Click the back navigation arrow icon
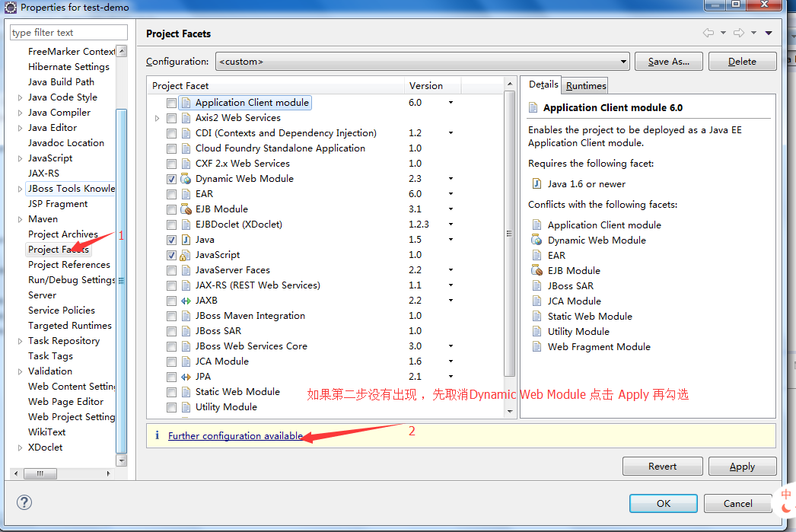 tap(708, 33)
